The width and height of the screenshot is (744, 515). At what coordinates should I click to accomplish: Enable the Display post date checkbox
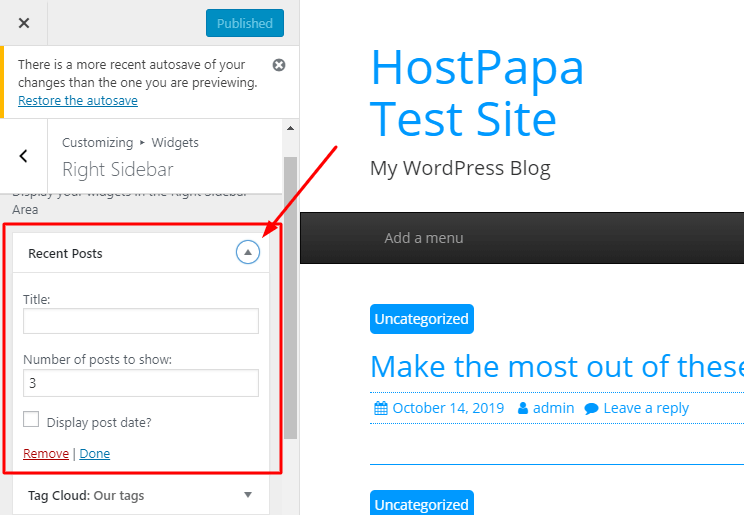[x=31, y=420]
